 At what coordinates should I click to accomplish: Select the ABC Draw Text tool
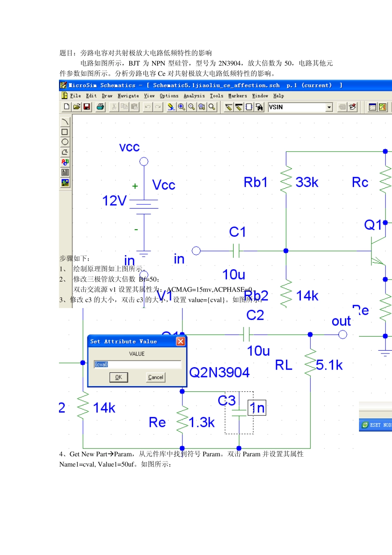[65, 162]
